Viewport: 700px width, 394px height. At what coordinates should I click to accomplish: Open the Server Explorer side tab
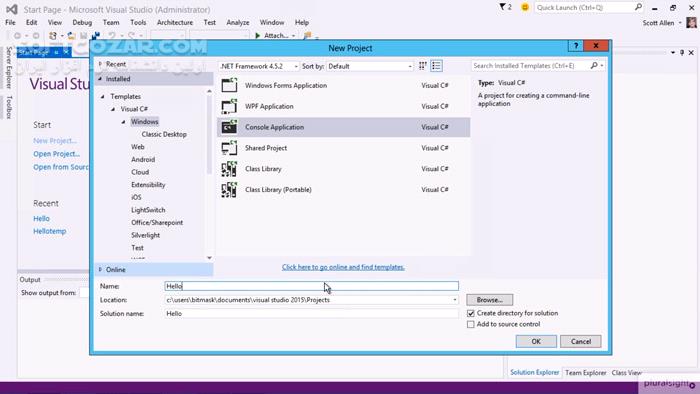tap(9, 67)
